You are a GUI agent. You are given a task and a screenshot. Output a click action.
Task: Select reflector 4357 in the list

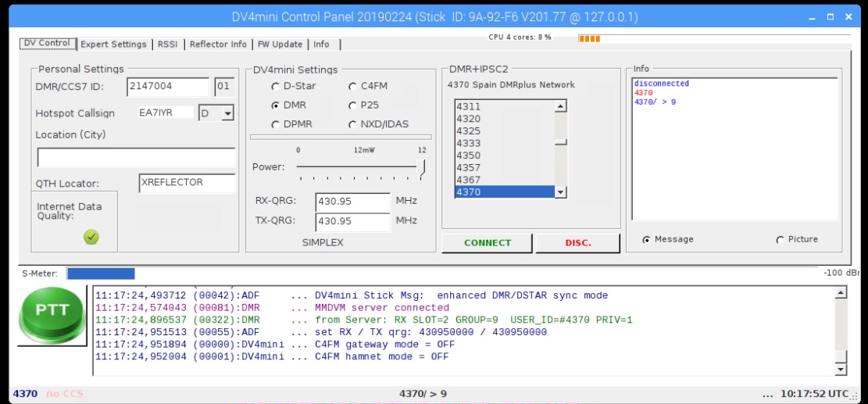[x=504, y=168]
